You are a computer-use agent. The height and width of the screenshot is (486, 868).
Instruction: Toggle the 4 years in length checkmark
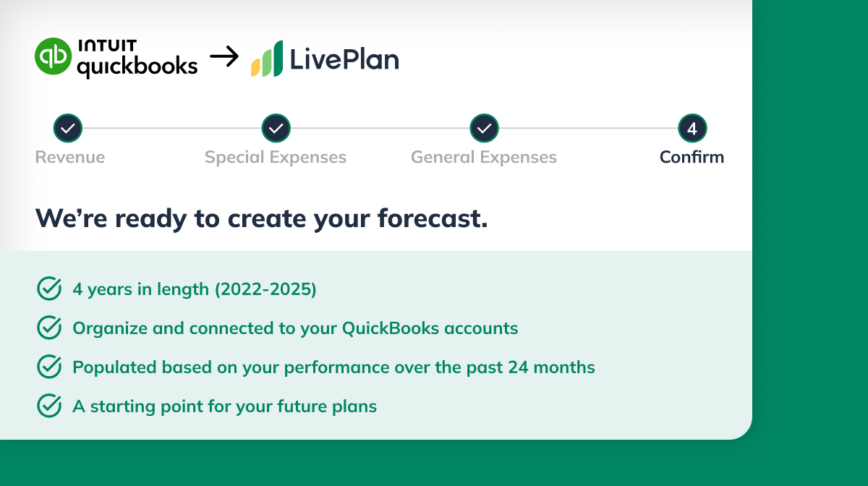(x=48, y=288)
